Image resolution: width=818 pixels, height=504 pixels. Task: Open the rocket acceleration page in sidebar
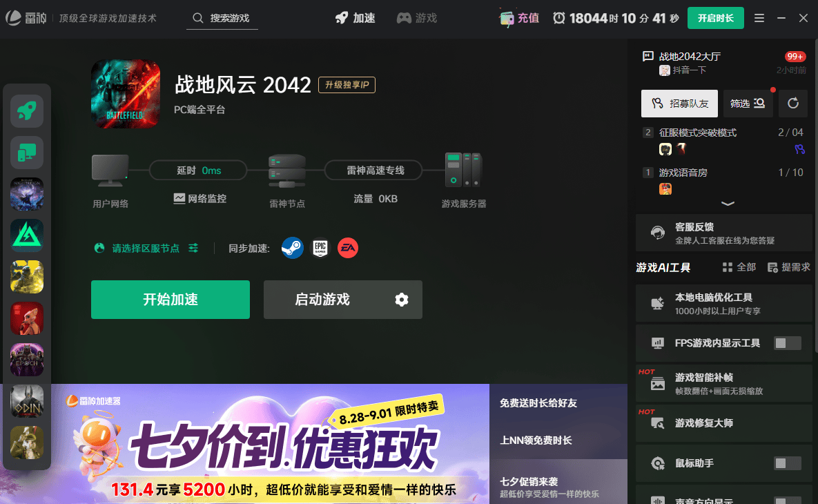point(27,111)
